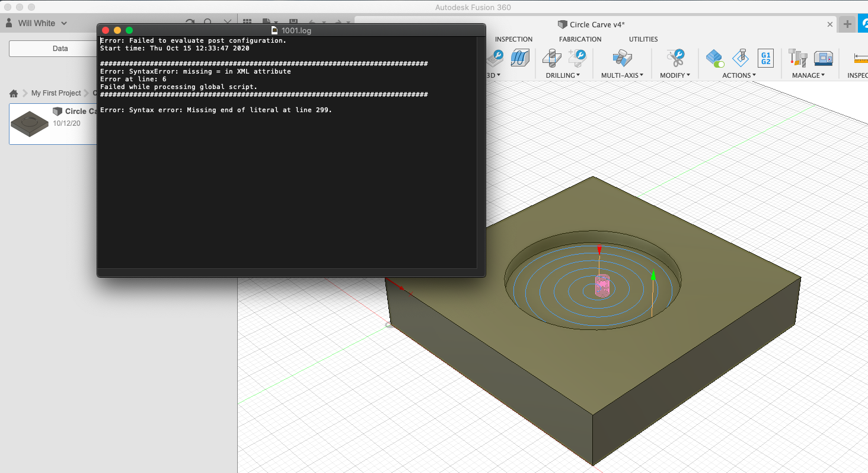Image resolution: width=868 pixels, height=473 pixels.
Task: Switch to the UTILITIES ribbon tab
Action: 643,39
